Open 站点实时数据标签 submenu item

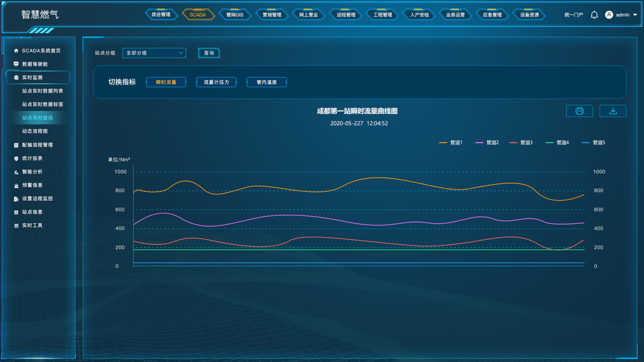(x=43, y=104)
